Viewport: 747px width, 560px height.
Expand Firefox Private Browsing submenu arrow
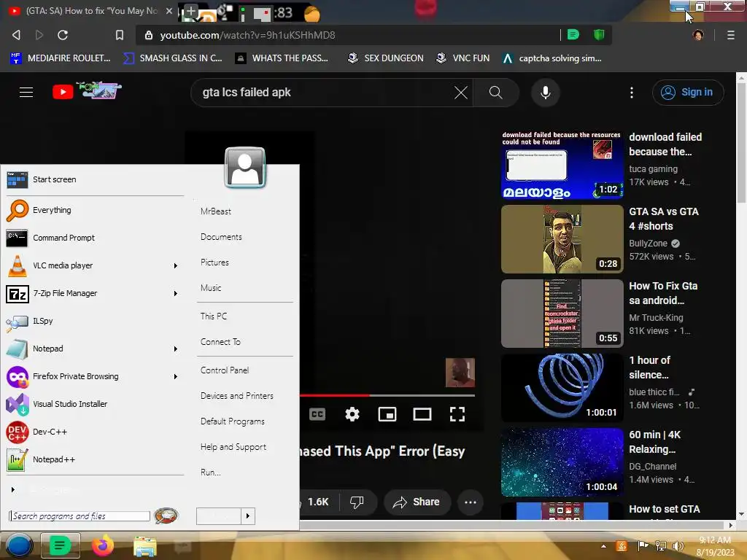point(175,377)
